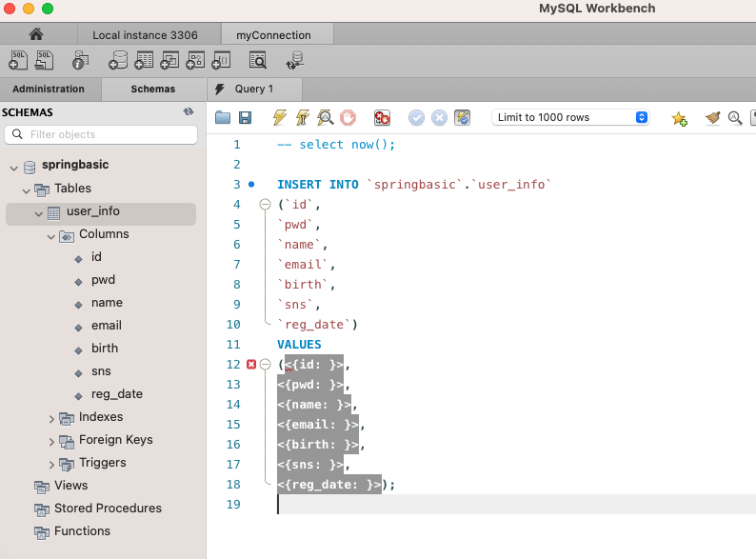Select the Stored Procedures node

click(108, 509)
